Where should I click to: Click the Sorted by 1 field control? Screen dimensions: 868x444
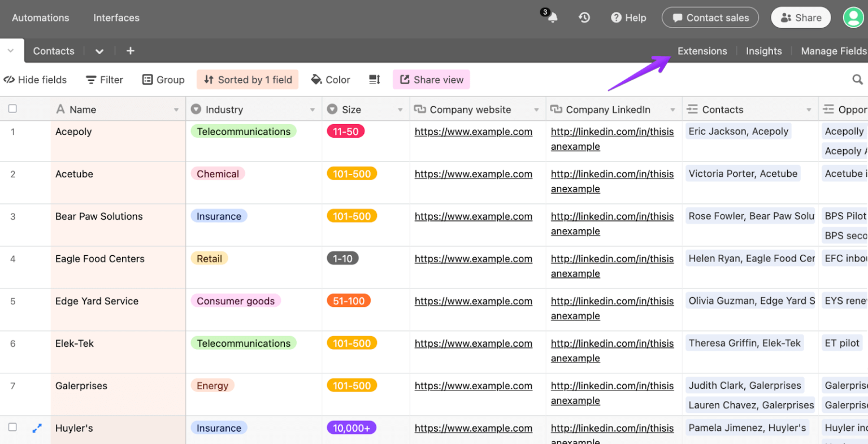click(248, 79)
